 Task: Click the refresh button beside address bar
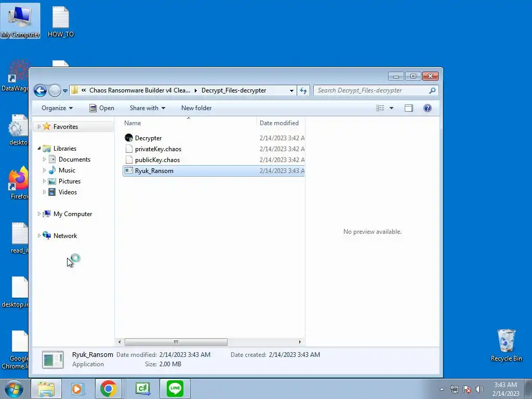coord(303,90)
